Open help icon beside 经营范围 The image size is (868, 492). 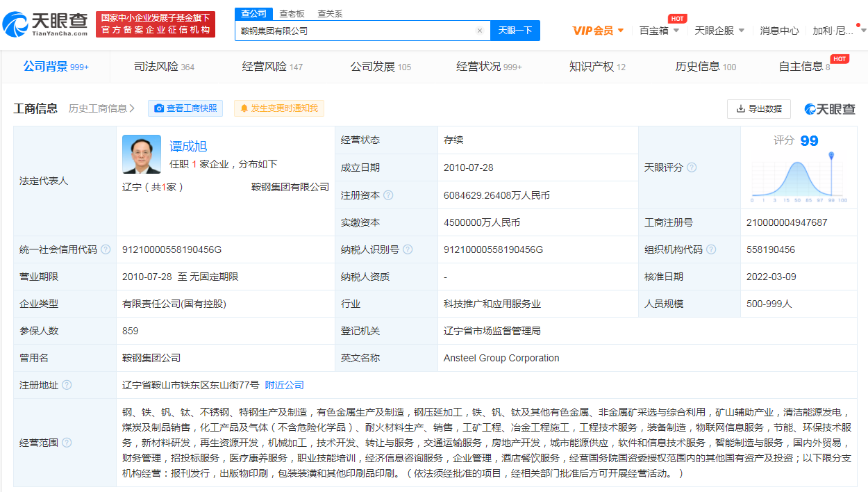pos(67,443)
